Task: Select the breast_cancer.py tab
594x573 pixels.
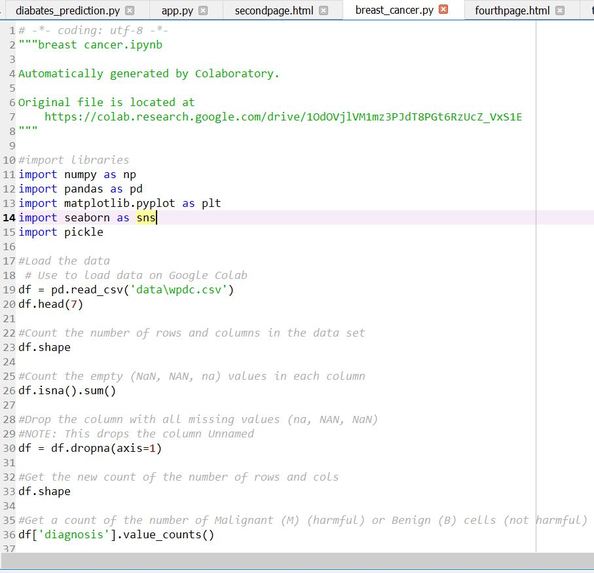Action: pos(394,10)
